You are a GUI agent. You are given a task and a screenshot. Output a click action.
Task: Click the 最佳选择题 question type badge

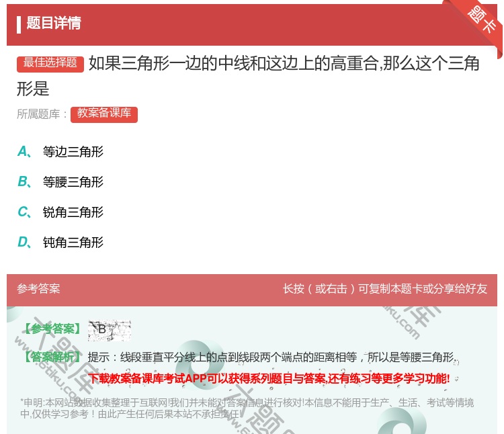(50, 64)
